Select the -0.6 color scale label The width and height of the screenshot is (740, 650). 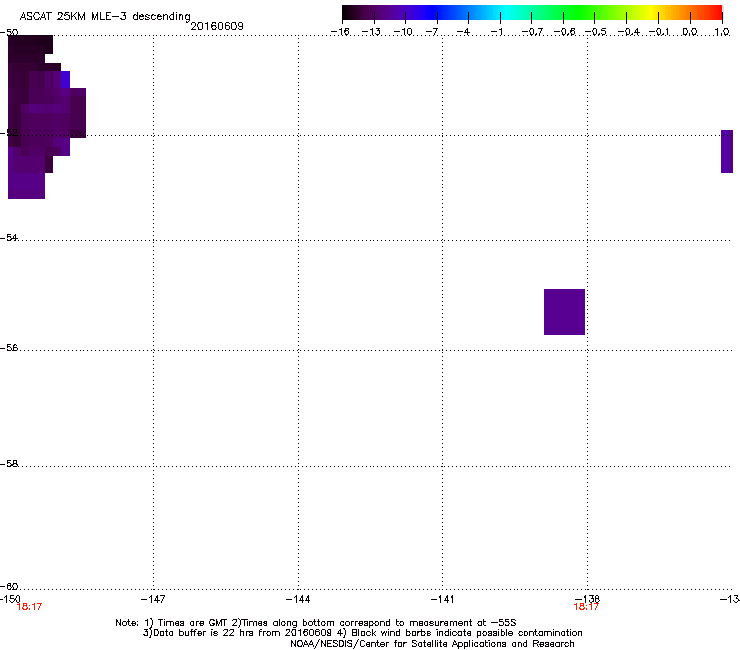tap(564, 32)
